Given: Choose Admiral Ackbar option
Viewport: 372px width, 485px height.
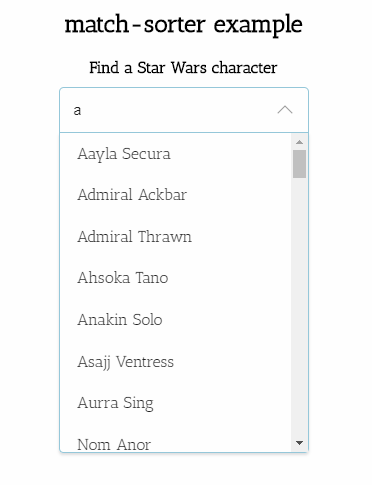Looking at the screenshot, I should [x=175, y=195].
